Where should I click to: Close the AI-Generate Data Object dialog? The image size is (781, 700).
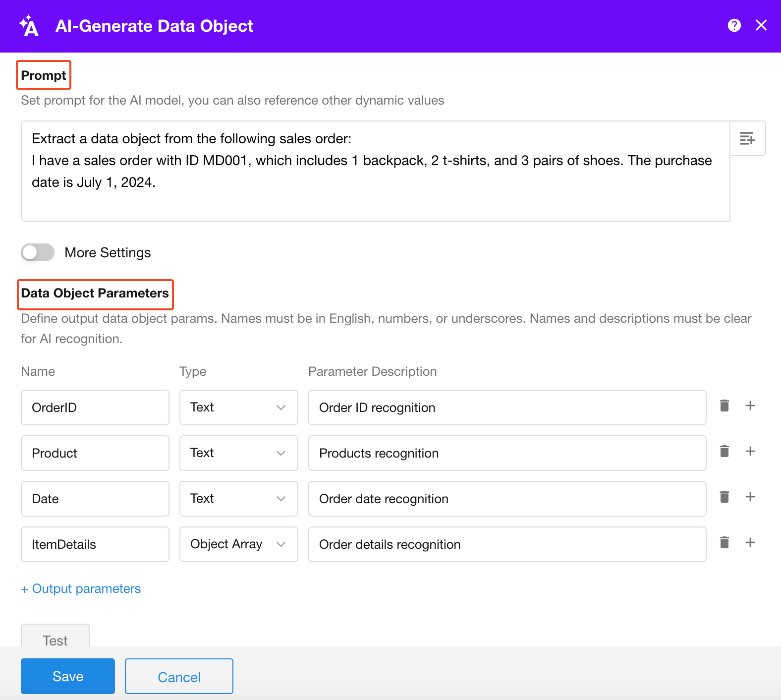[x=761, y=25]
